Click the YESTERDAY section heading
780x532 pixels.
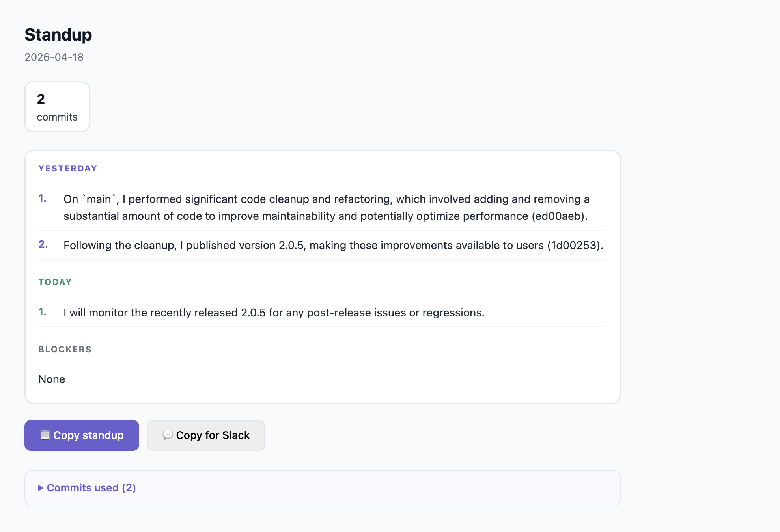tap(68, 169)
